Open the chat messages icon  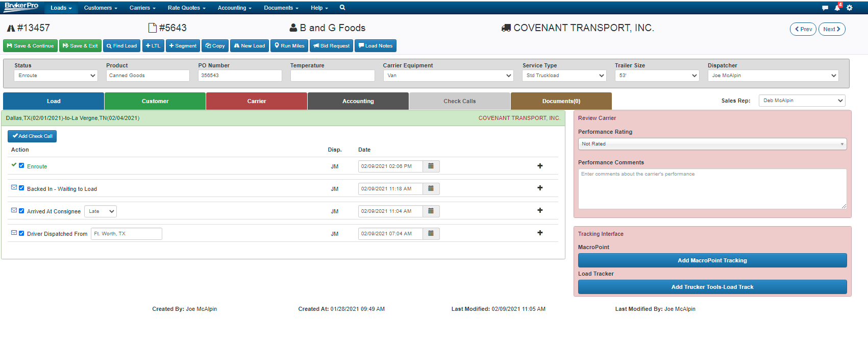825,8
